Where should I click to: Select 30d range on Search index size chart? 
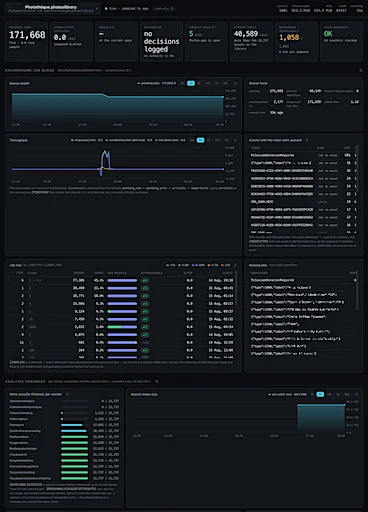347,394
